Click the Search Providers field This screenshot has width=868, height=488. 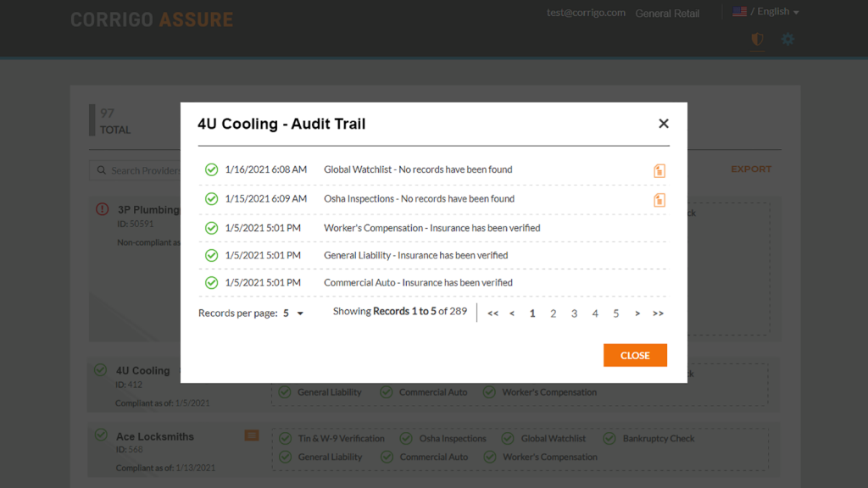tap(135, 170)
